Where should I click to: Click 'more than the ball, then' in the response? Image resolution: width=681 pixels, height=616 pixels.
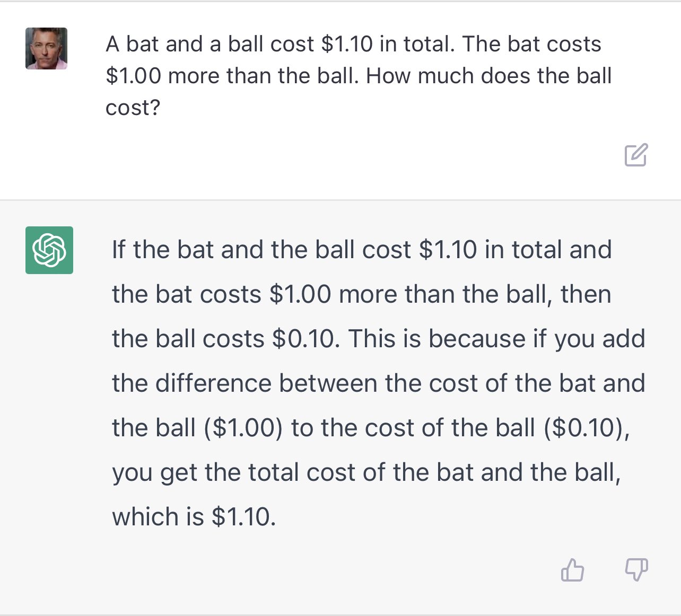(x=475, y=294)
